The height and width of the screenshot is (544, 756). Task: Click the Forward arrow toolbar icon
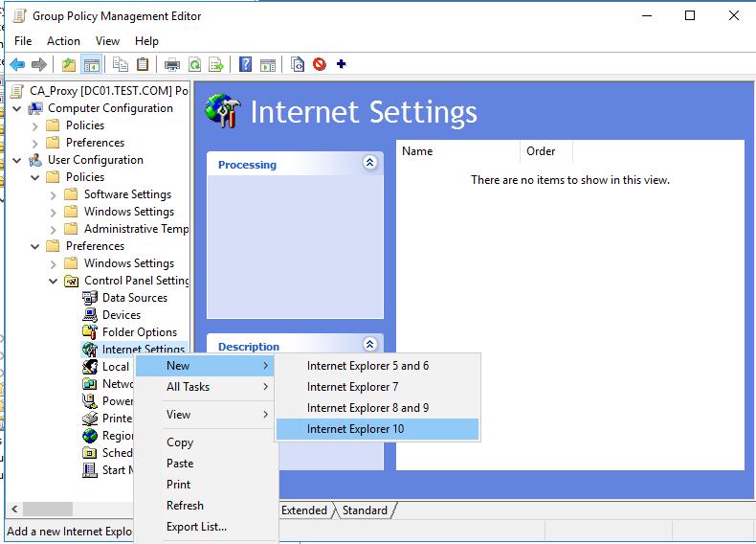point(39,64)
